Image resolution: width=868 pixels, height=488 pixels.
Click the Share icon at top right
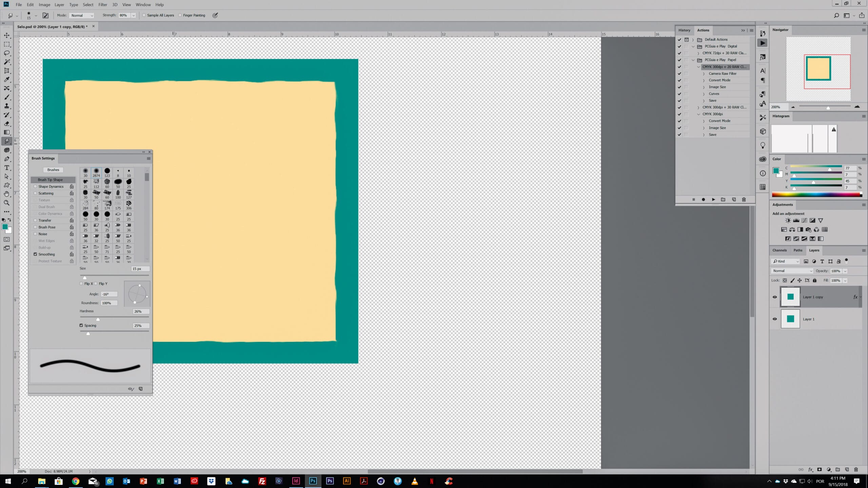pos(862,16)
